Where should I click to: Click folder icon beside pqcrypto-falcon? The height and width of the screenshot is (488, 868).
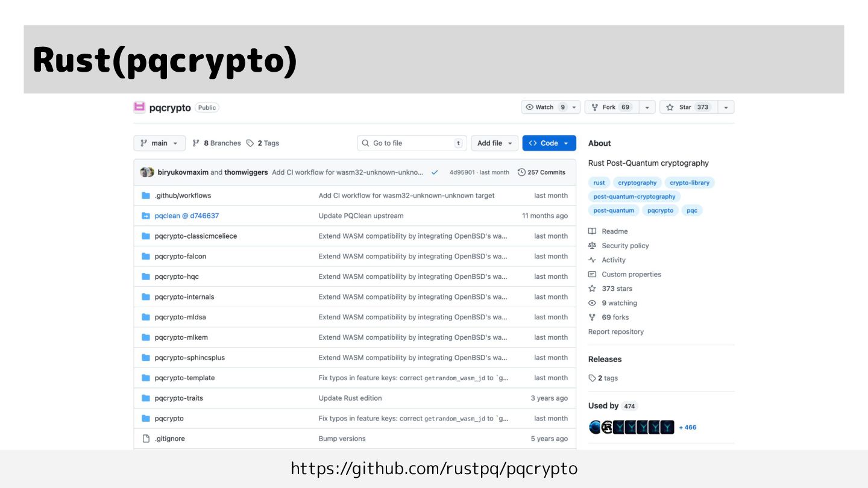[145, 256]
